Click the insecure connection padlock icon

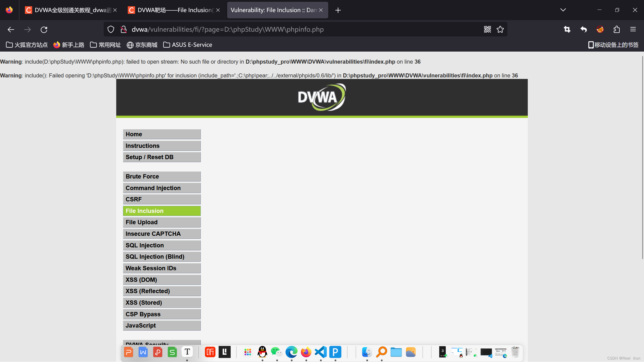[x=123, y=29]
